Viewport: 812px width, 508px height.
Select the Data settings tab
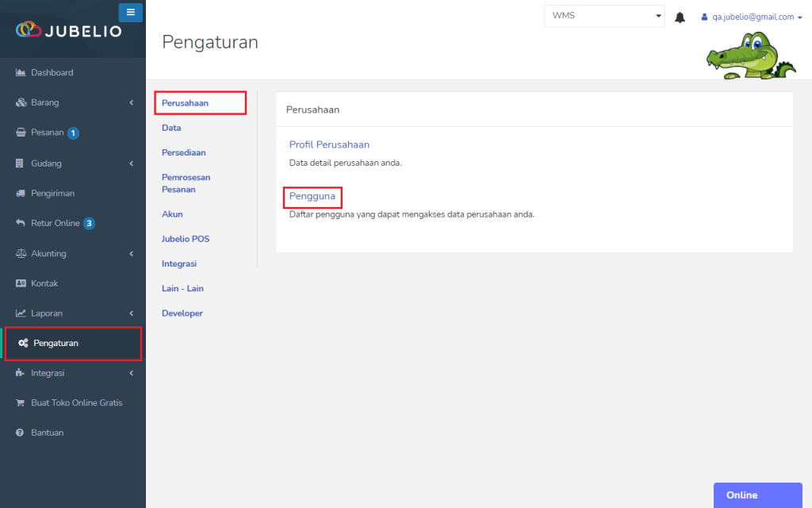(171, 128)
